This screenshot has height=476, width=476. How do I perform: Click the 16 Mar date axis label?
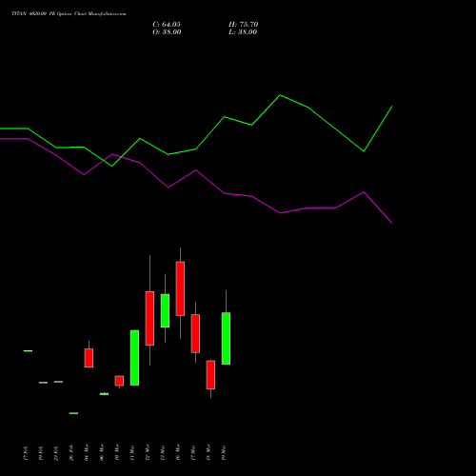[178, 452]
